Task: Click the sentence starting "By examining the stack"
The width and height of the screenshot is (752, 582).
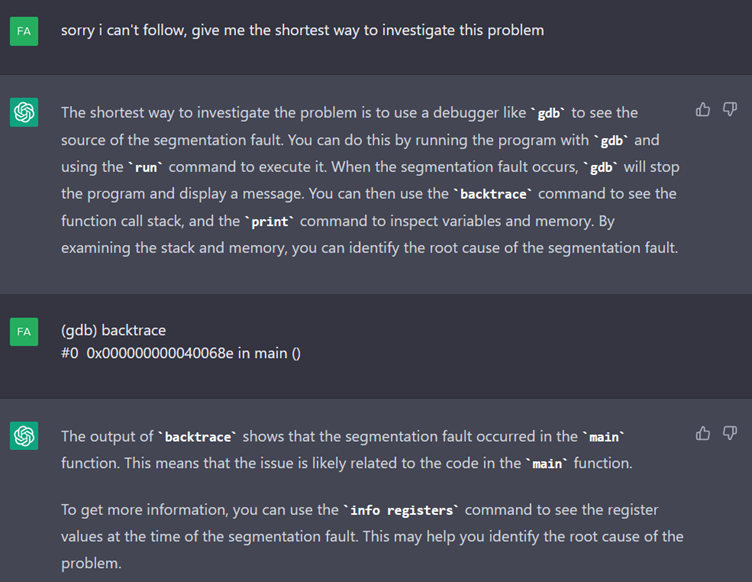Action: tap(369, 247)
